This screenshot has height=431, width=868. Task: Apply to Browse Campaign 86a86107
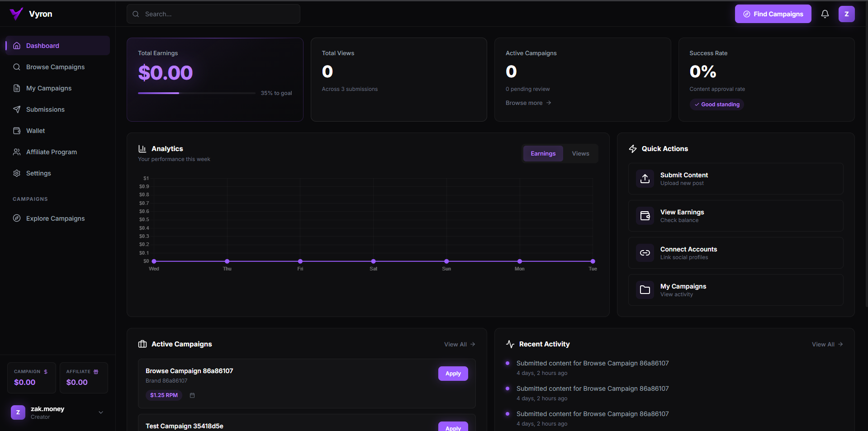453,374
